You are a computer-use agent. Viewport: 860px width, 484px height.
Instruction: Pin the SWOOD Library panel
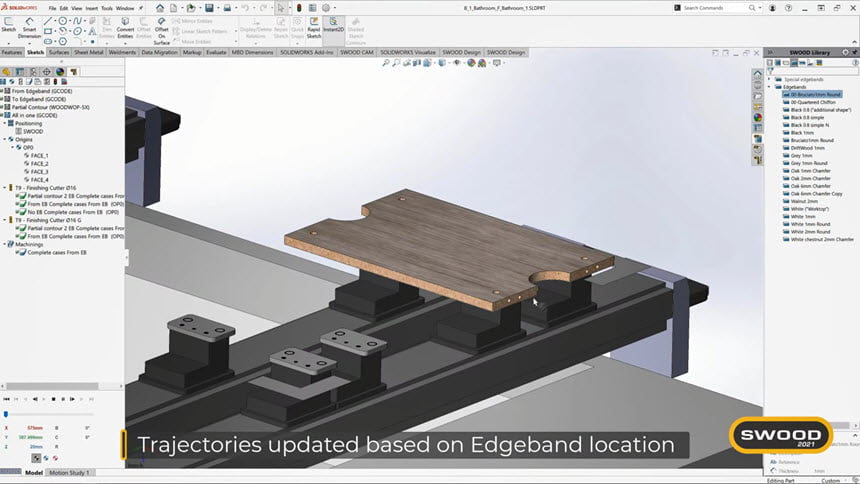click(855, 52)
